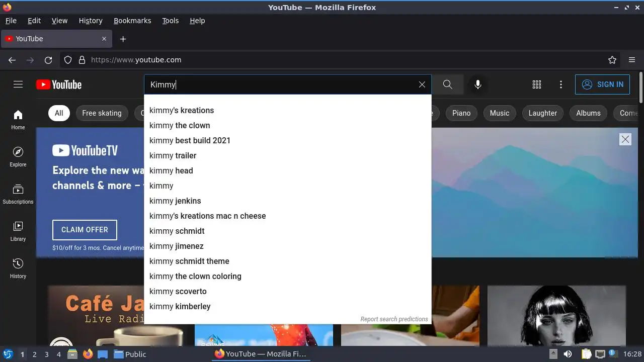Choose suggestion "kimmy trailer"

coord(288,155)
